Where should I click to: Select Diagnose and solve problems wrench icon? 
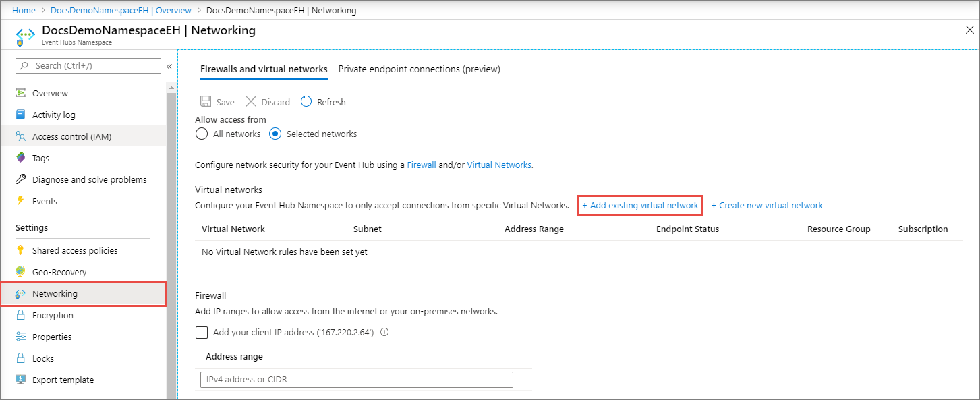click(20, 179)
